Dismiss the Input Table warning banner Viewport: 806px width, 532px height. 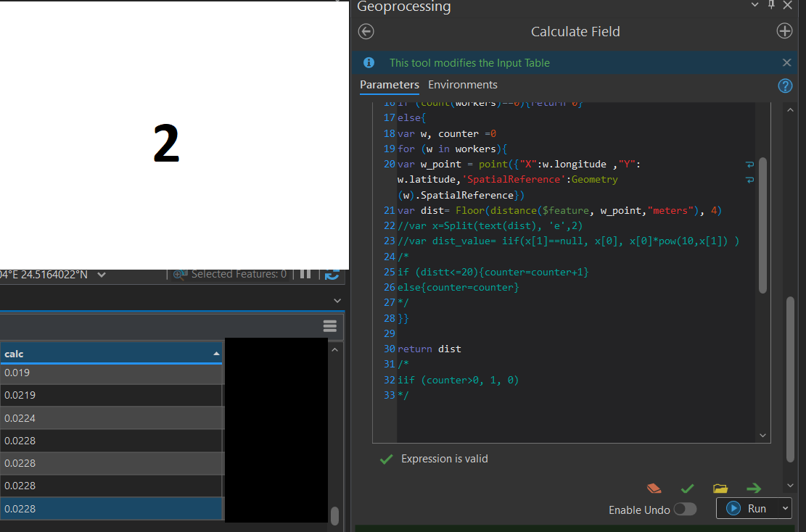[786, 62]
